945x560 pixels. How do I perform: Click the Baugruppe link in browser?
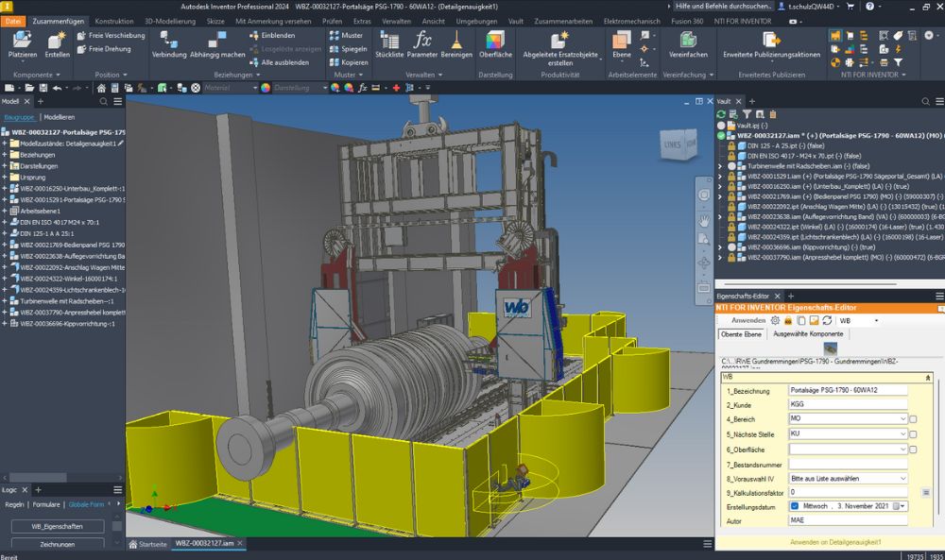tap(19, 117)
